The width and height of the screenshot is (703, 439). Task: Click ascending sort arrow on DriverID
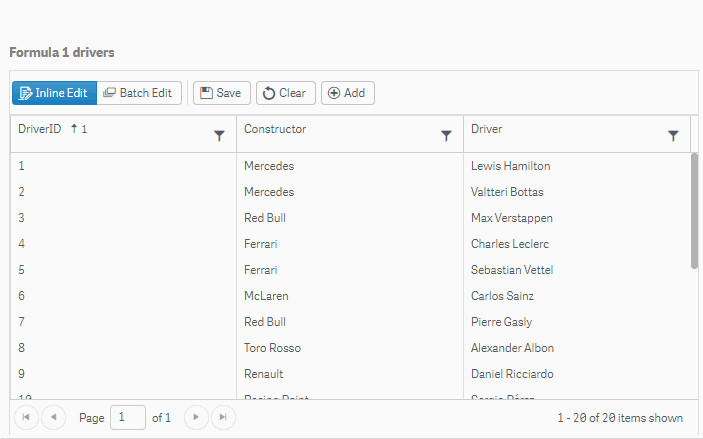pos(74,129)
